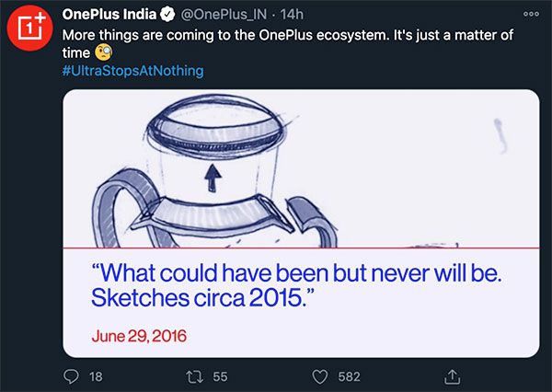This screenshot has height=392, width=552.
Task: Open the smartwatch sketch image
Action: [301, 168]
